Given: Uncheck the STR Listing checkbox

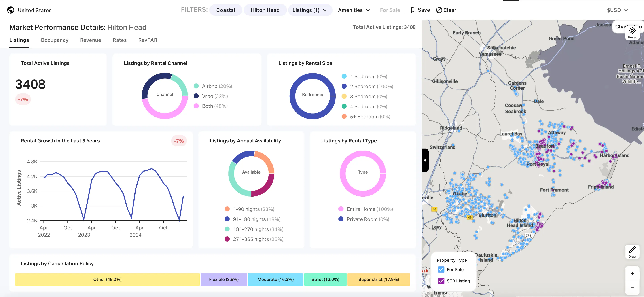Looking at the screenshot, I should click(x=441, y=281).
